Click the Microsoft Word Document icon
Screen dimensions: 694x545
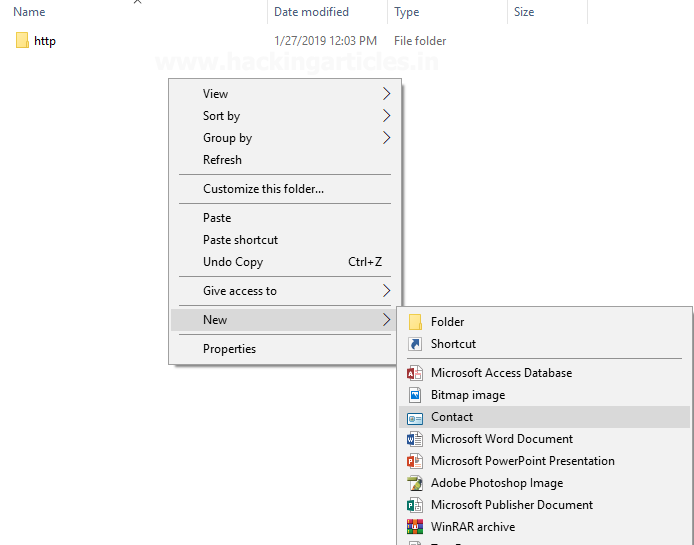tap(415, 439)
